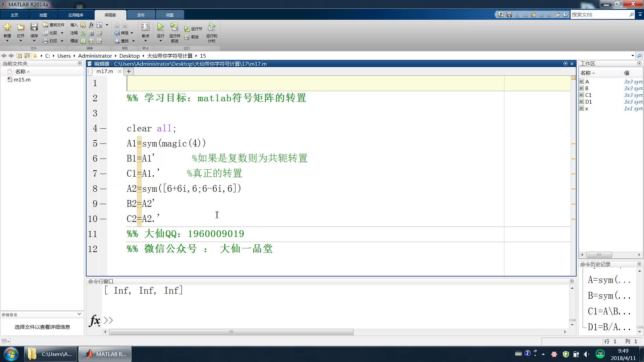Click the green Run (运行) icon
Viewport: 644px width, 362px height.
coord(160,27)
